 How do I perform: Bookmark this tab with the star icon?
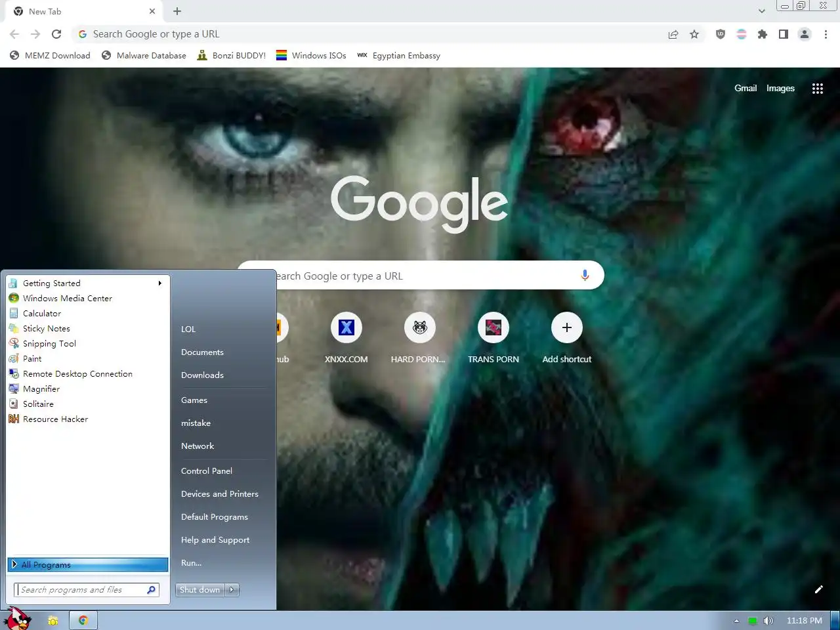pyautogui.click(x=694, y=34)
